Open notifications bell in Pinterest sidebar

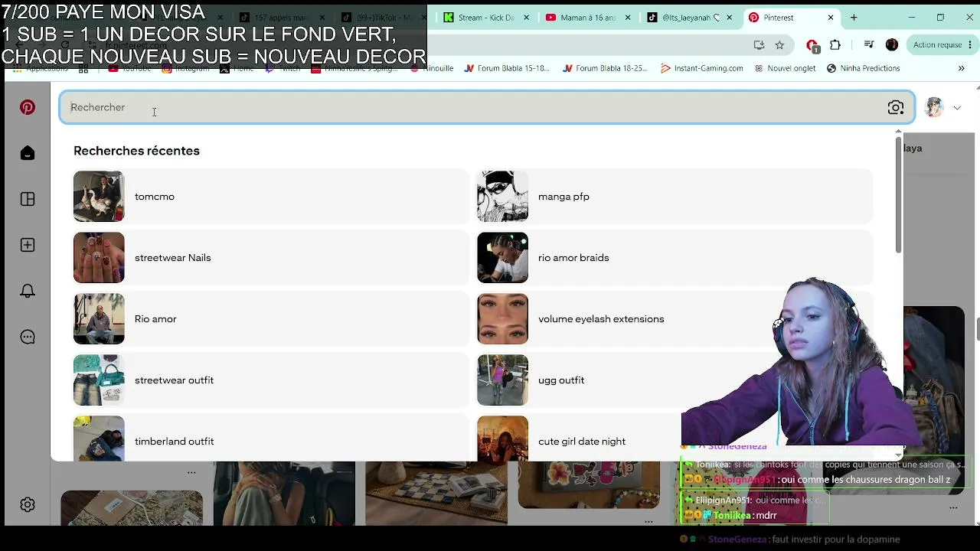tap(28, 291)
